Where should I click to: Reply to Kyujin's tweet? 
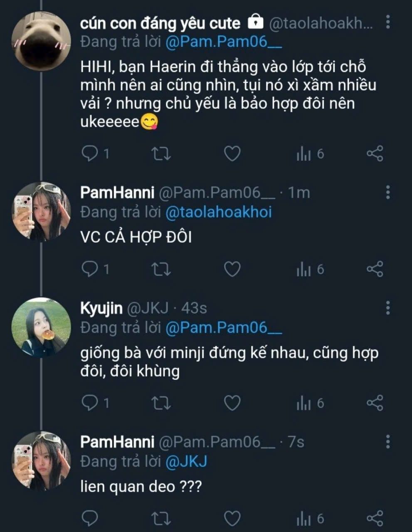(89, 402)
